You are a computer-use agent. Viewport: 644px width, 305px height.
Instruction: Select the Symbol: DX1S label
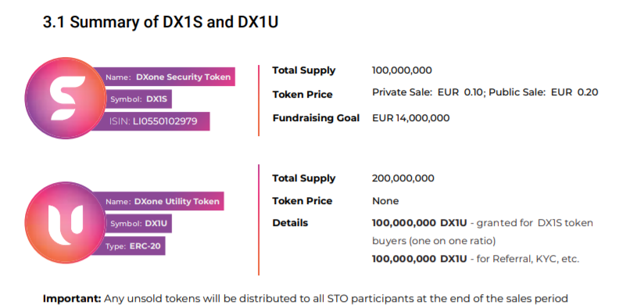click(x=138, y=99)
